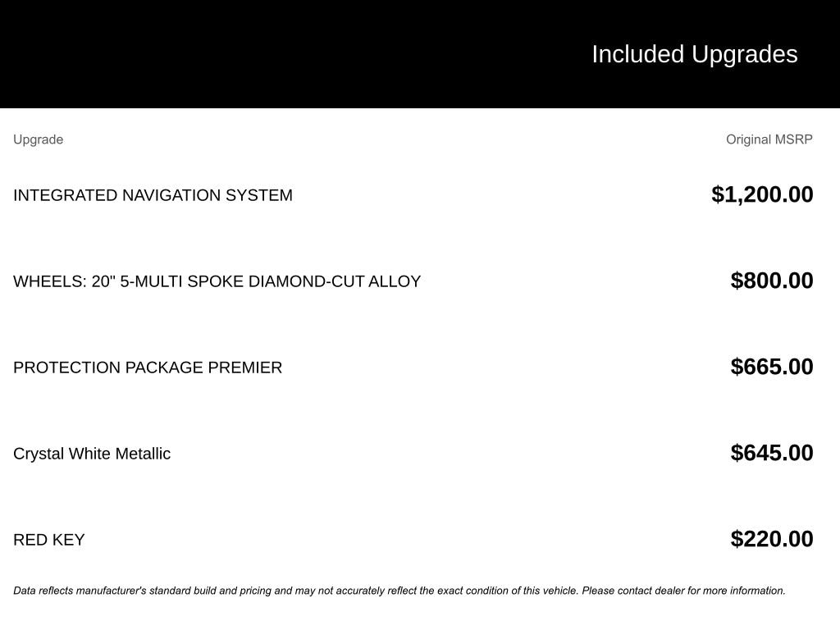Screen dimensions: 840x630
Task: Click the word Metallic in paint row
Action: (x=143, y=454)
